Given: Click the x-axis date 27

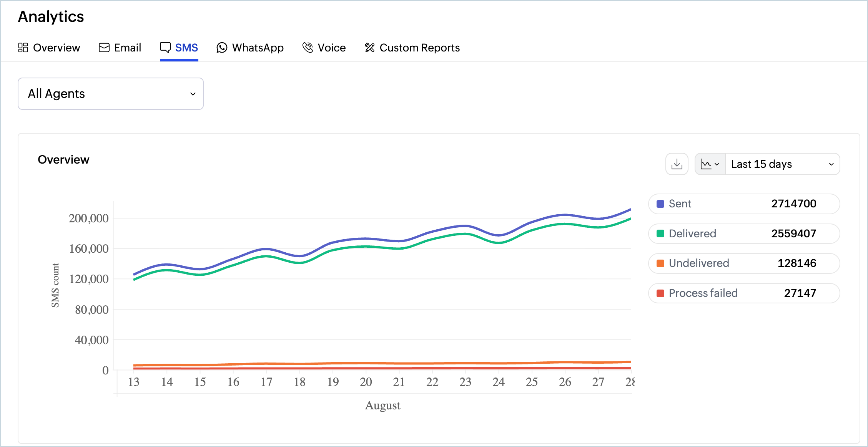Looking at the screenshot, I should 598,382.
